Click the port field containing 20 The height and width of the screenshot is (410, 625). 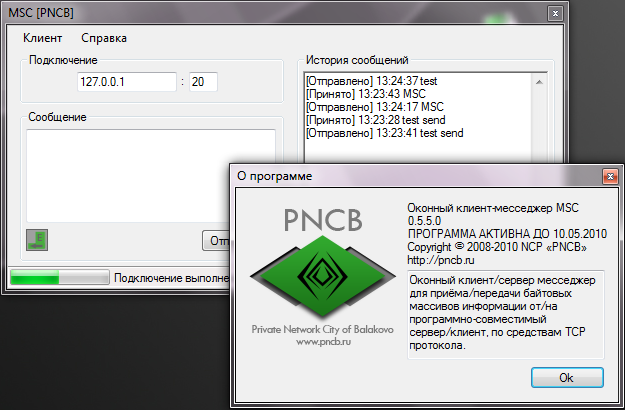pyautogui.click(x=203, y=83)
